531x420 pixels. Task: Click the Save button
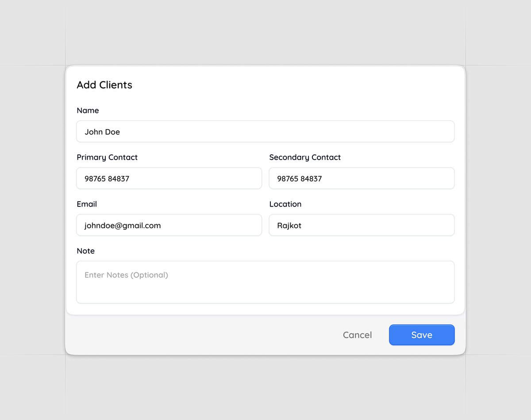tap(422, 335)
